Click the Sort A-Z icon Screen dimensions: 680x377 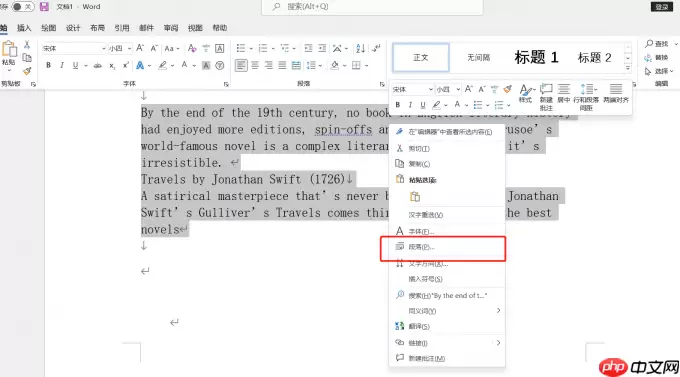click(360, 48)
